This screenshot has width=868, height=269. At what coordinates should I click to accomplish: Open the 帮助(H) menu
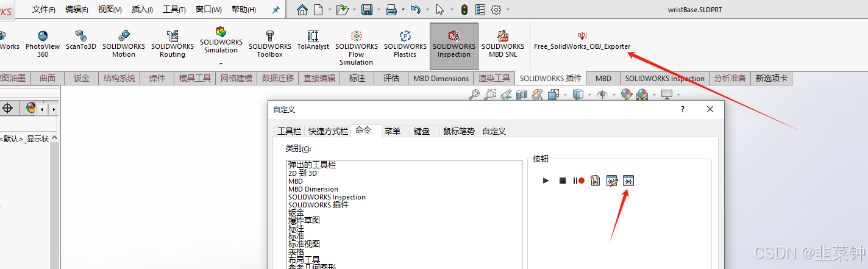(243, 10)
